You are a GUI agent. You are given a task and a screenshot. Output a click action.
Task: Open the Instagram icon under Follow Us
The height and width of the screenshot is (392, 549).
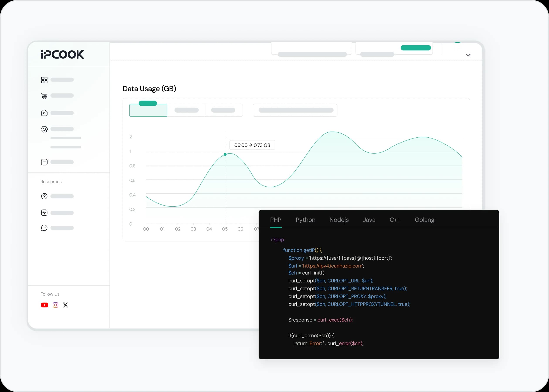pyautogui.click(x=56, y=305)
